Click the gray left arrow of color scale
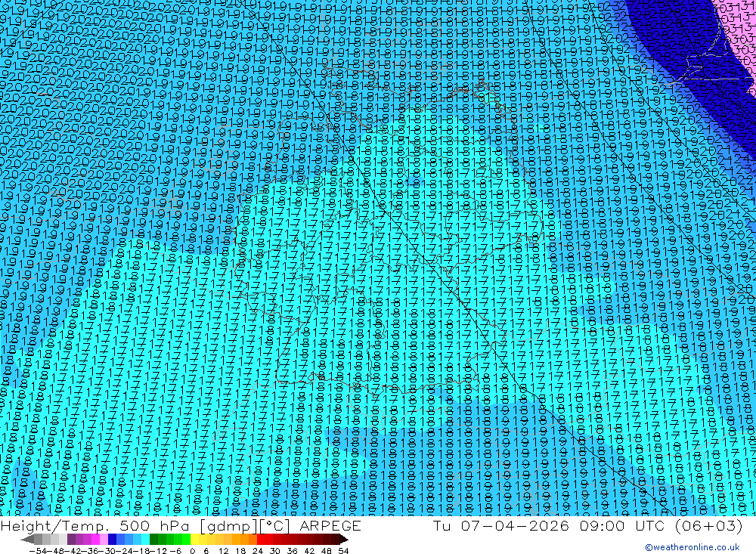The image size is (756, 554). 27,540
